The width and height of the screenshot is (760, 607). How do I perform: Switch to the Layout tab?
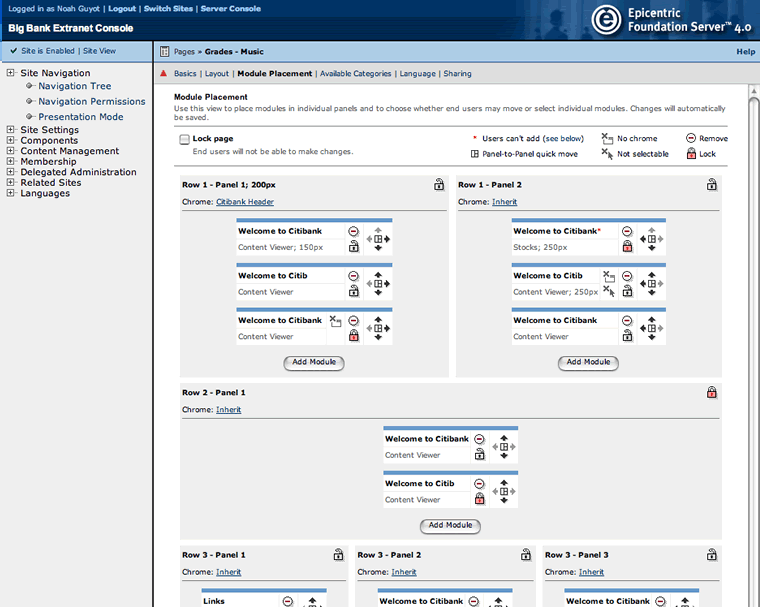[217, 74]
